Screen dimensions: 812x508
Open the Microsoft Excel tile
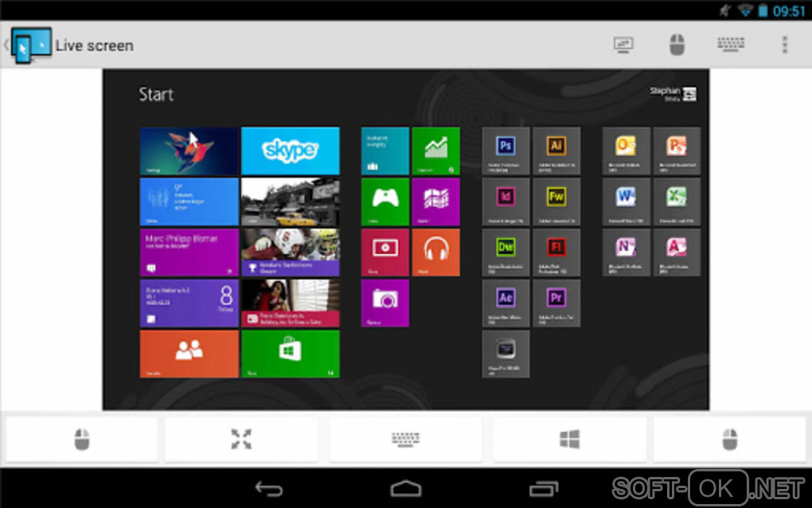677,201
